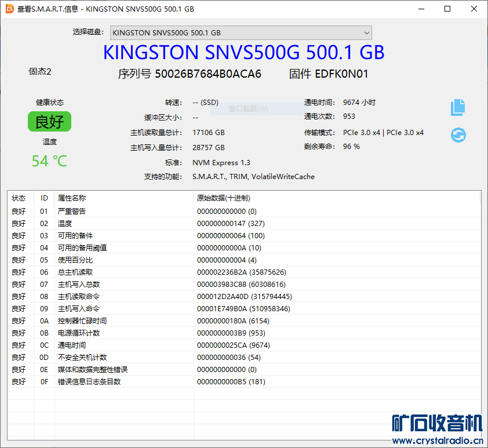This screenshot has width=488, height=448.
Task: Select the 错误信息日志条目数 row
Action: (89, 382)
